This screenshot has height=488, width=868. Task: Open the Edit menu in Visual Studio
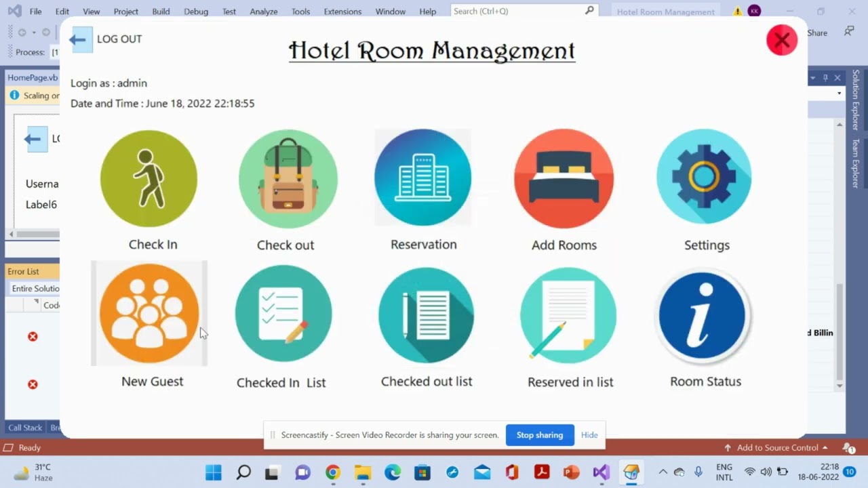point(62,12)
